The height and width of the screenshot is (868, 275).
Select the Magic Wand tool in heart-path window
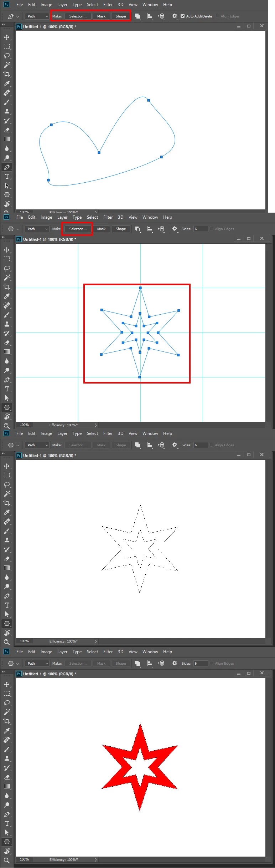pyautogui.click(x=7, y=65)
